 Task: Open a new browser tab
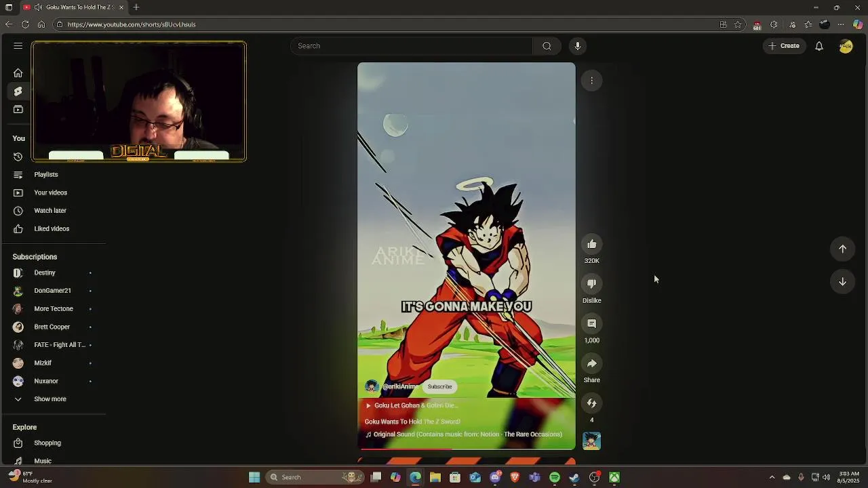click(136, 7)
